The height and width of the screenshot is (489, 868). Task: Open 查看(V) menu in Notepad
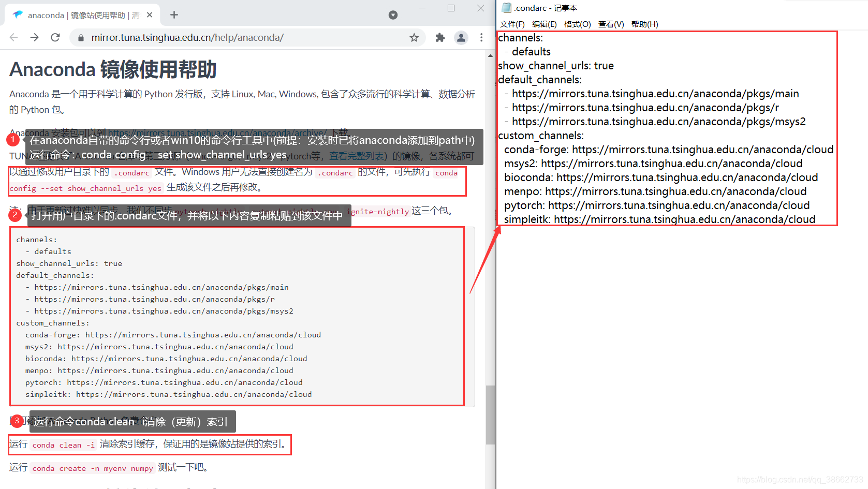[611, 24]
